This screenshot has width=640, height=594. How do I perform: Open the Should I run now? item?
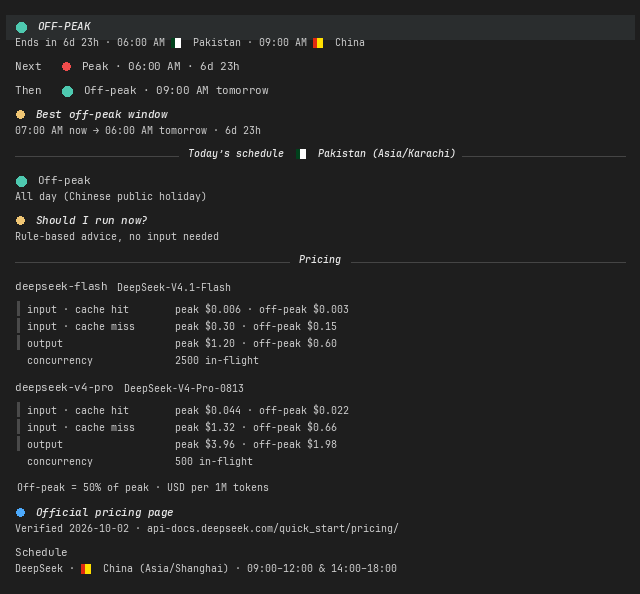point(91,220)
